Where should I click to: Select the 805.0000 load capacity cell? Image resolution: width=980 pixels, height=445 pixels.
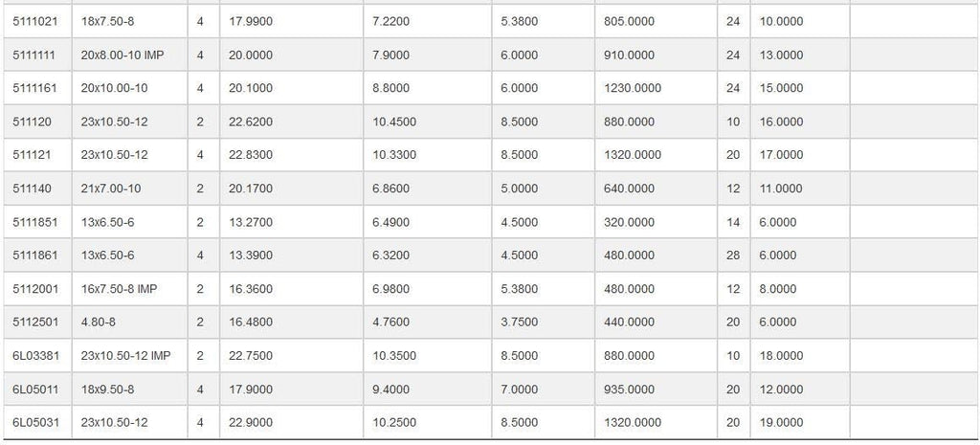point(656,21)
